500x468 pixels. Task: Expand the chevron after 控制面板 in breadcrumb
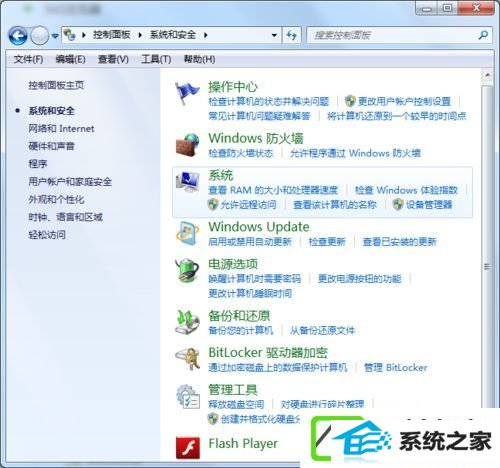pyautogui.click(x=140, y=35)
